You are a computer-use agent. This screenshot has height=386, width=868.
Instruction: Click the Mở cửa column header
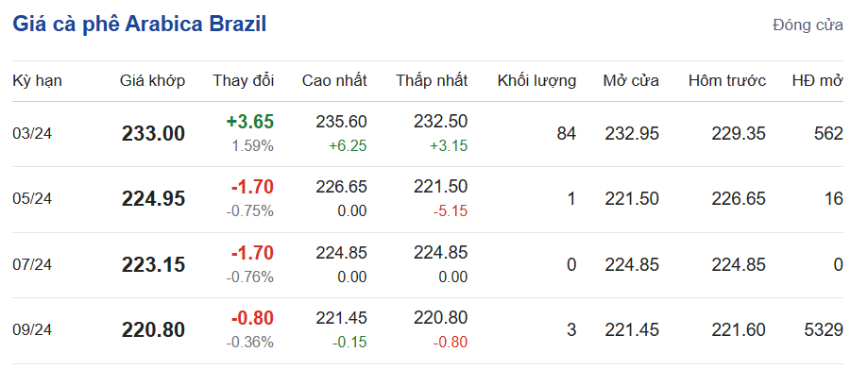631,80
